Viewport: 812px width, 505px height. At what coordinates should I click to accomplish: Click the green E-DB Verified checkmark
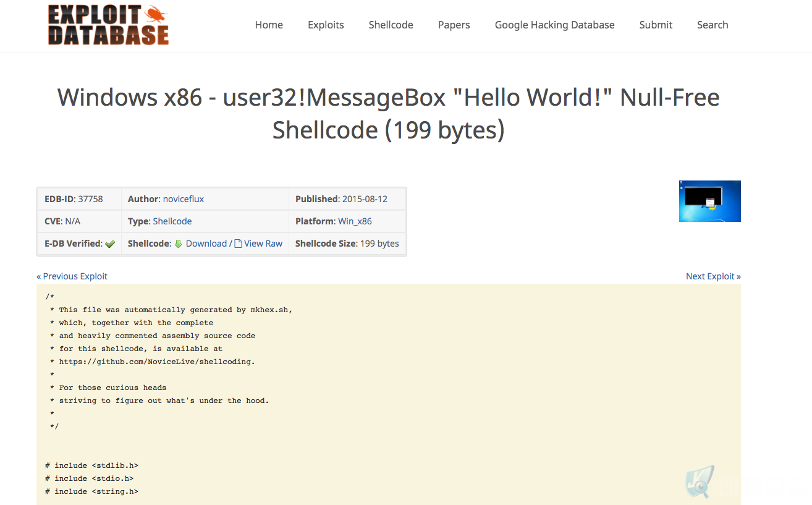pyautogui.click(x=110, y=244)
